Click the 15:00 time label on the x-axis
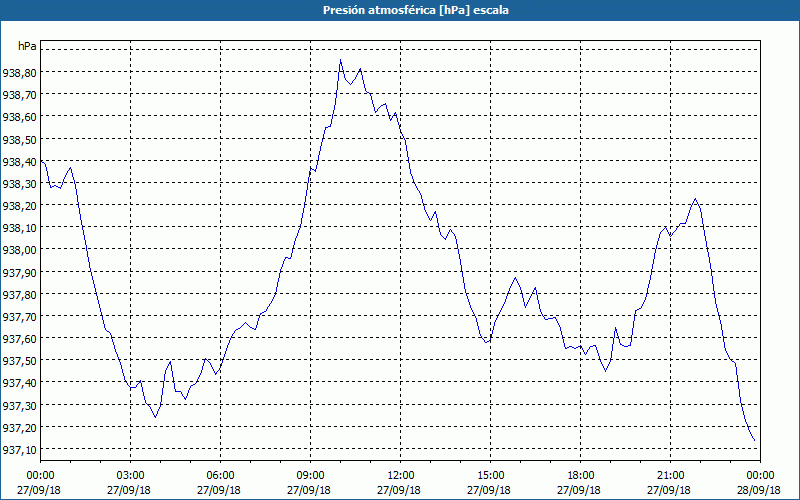This screenshot has width=800, height=500. pos(490,475)
